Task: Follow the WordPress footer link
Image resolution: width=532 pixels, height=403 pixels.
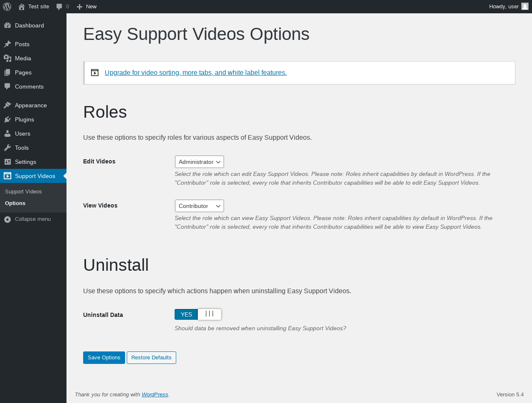Action: click(x=155, y=395)
